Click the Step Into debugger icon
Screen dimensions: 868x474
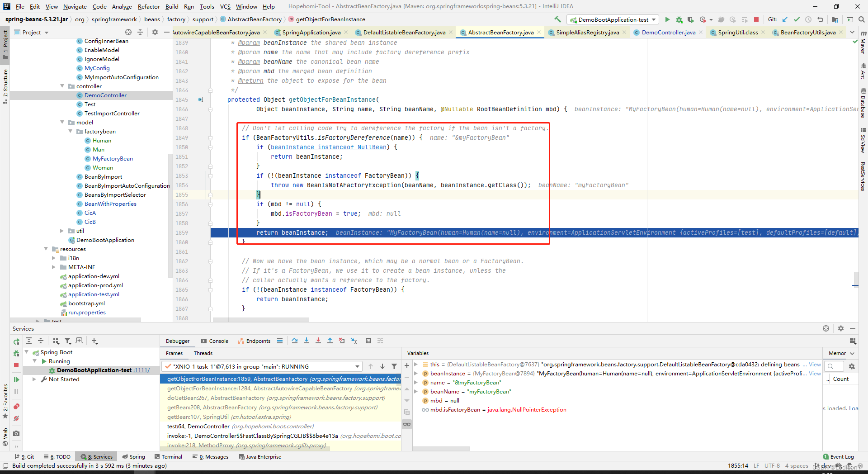click(x=307, y=341)
